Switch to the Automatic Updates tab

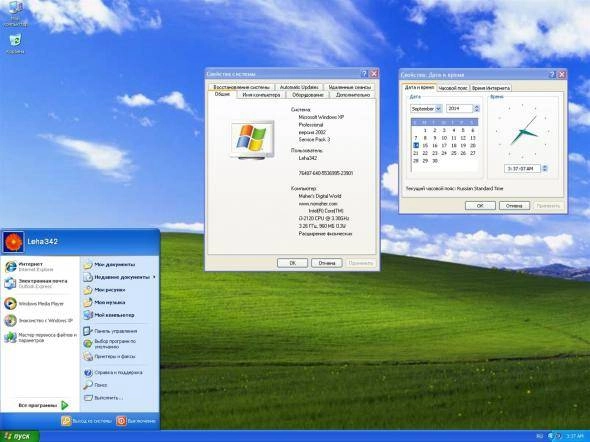[x=299, y=87]
